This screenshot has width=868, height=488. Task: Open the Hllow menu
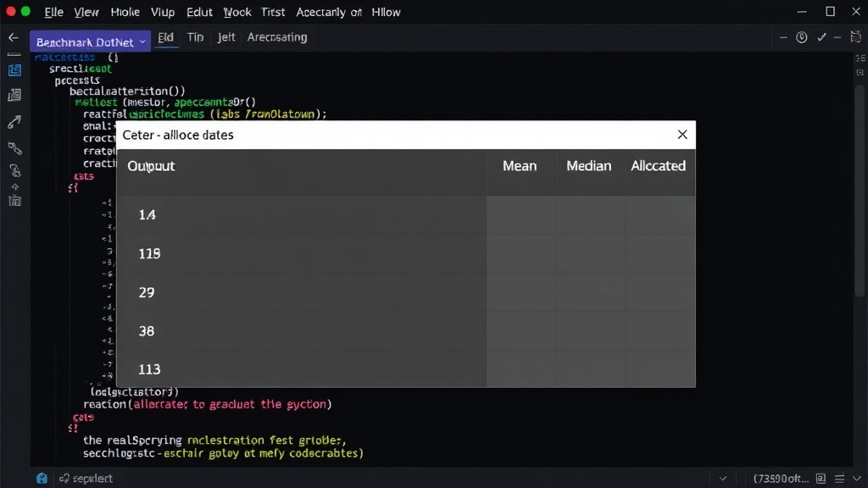tap(386, 12)
